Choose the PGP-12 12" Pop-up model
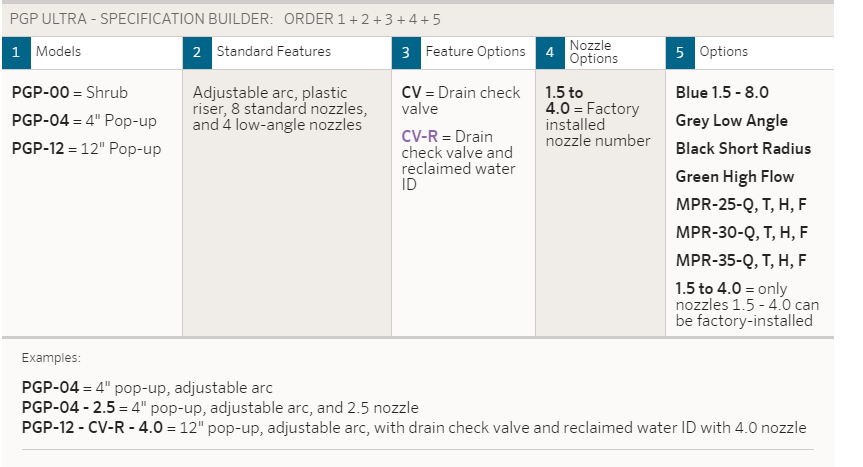This screenshot has width=863, height=467. coord(86,149)
